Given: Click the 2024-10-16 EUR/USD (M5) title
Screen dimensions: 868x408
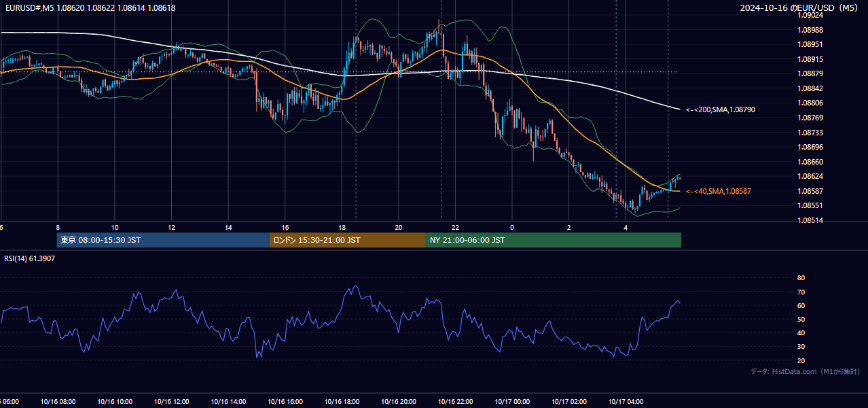Looking at the screenshot, I should pyautogui.click(x=800, y=7).
